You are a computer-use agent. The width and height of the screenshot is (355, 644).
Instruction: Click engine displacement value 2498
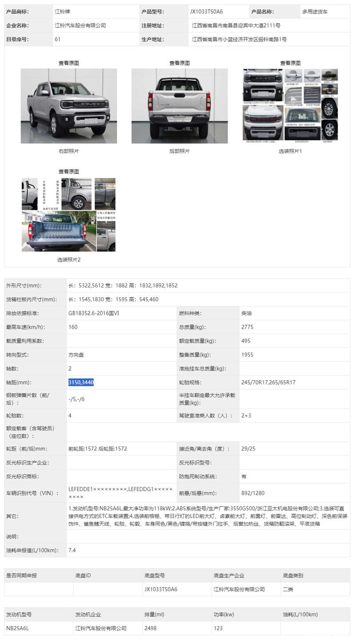tap(150, 628)
